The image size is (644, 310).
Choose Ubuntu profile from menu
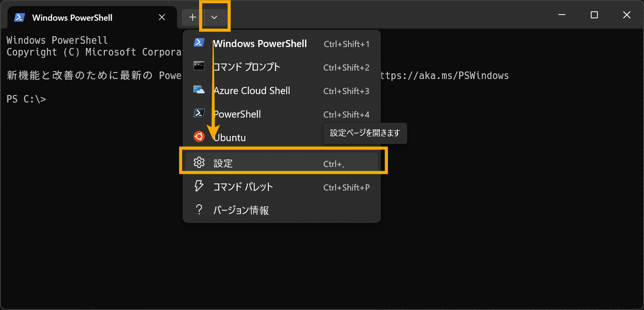click(282, 137)
